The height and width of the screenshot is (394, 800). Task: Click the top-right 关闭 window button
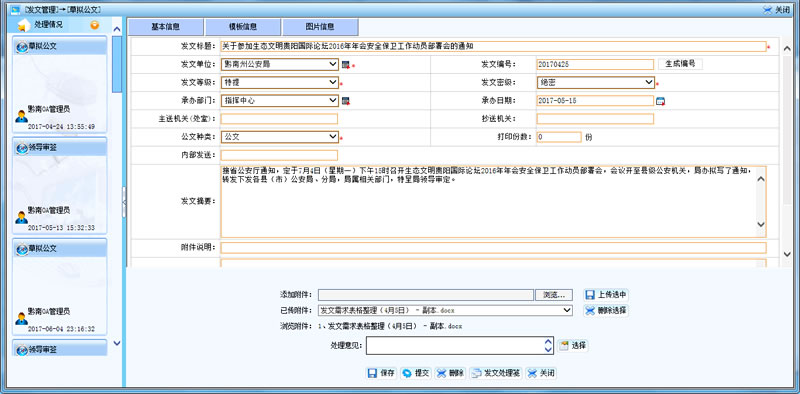(x=776, y=10)
